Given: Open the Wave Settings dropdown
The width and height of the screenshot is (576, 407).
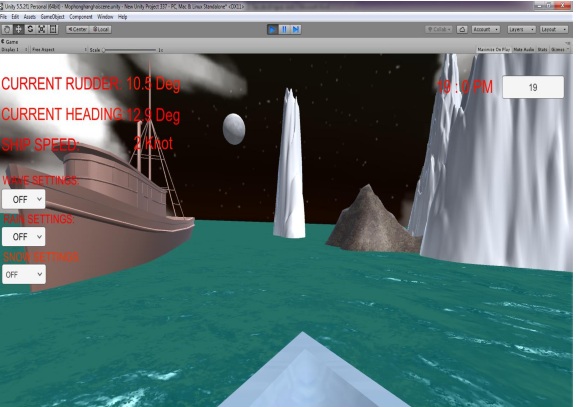Looking at the screenshot, I should [24, 199].
